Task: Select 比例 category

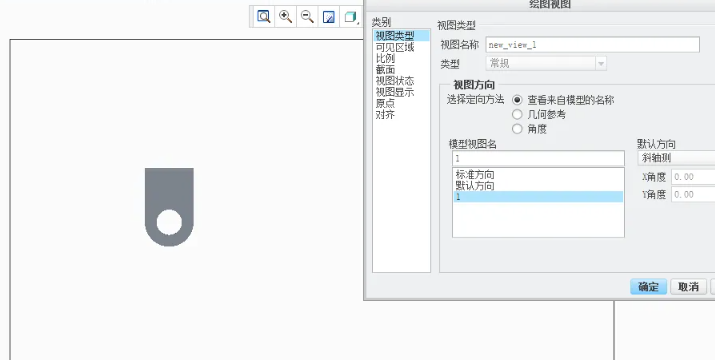Action: (x=385, y=58)
